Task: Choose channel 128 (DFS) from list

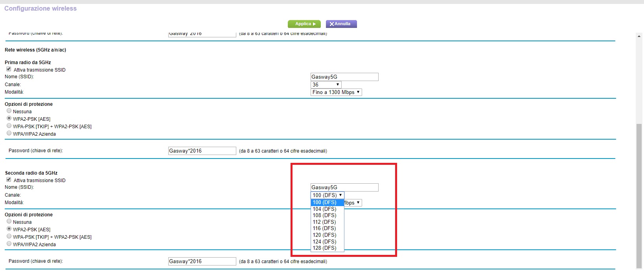Action: tap(325, 248)
